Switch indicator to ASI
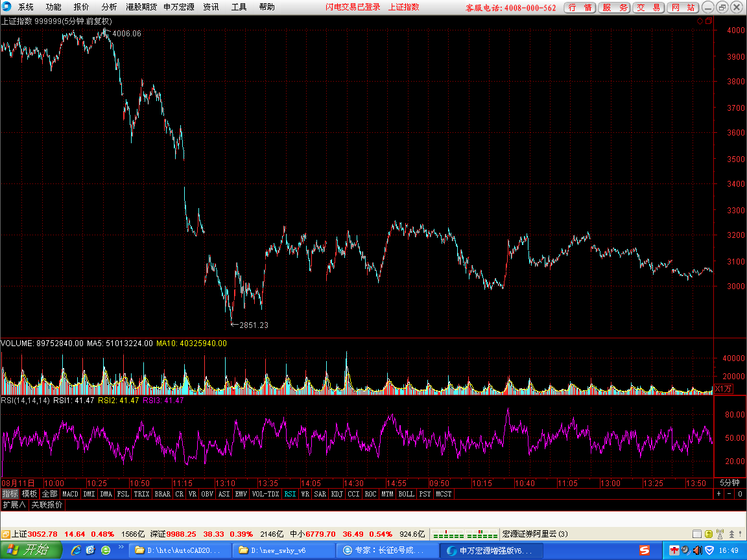Viewport: 747px width, 560px height. tap(224, 494)
